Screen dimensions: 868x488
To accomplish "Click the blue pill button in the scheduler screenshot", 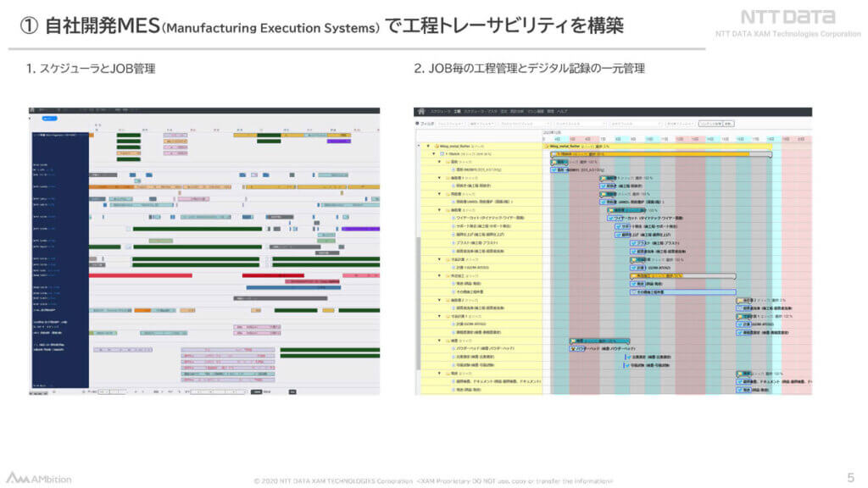I will pyautogui.click(x=49, y=119).
